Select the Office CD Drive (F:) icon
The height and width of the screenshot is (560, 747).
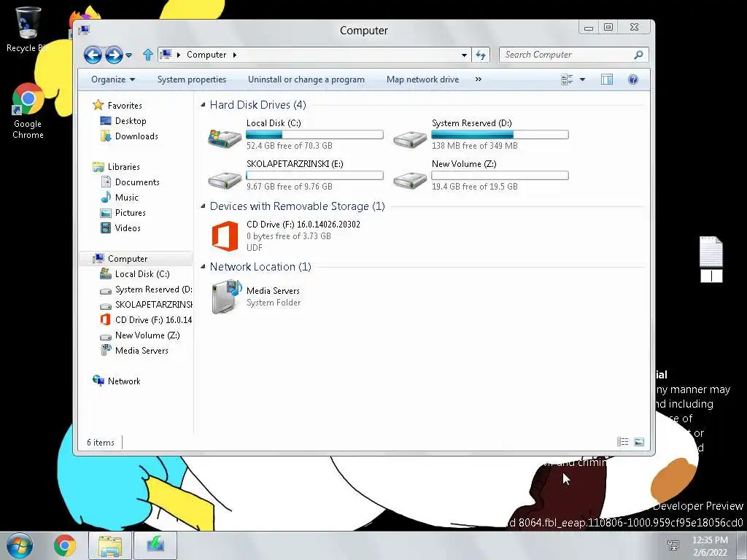point(225,236)
